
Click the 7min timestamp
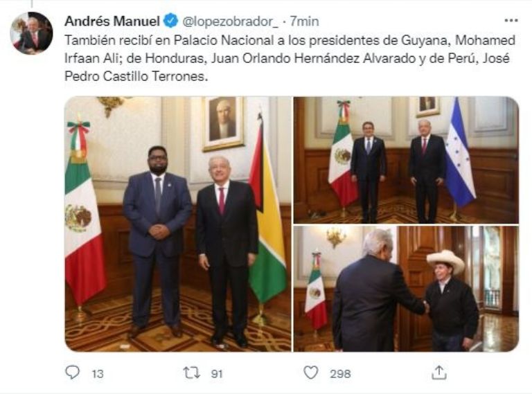pyautogui.click(x=304, y=21)
